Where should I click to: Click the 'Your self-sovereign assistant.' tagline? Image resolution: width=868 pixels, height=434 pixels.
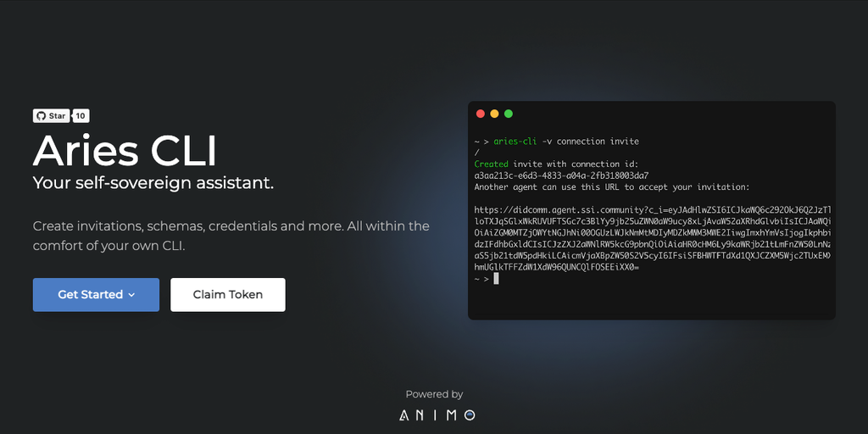coord(153,183)
